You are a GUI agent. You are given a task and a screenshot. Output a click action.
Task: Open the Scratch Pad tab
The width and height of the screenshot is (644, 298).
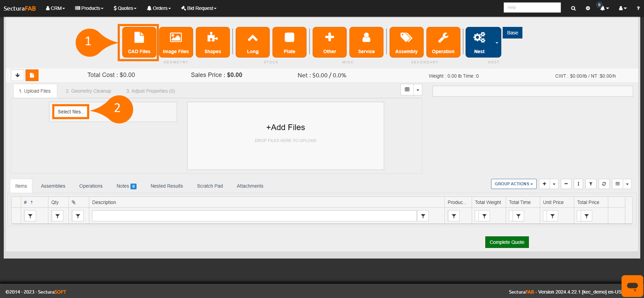pyautogui.click(x=210, y=186)
